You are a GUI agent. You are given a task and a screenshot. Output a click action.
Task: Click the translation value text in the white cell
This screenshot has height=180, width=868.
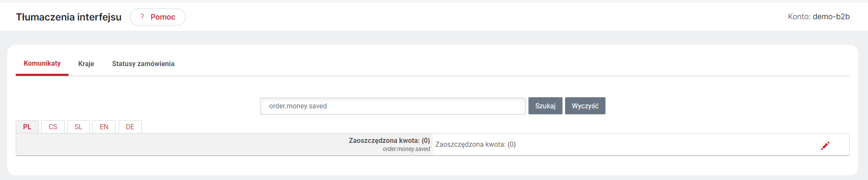click(476, 145)
